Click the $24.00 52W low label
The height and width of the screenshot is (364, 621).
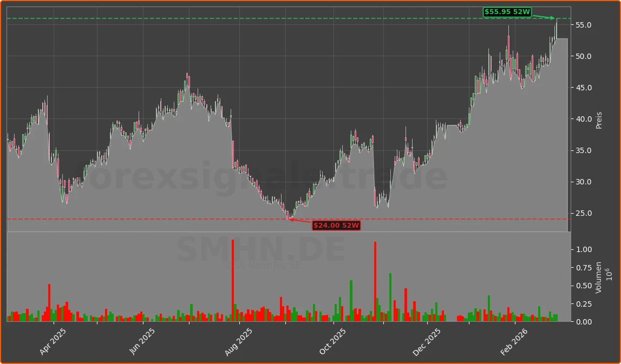[337, 226]
